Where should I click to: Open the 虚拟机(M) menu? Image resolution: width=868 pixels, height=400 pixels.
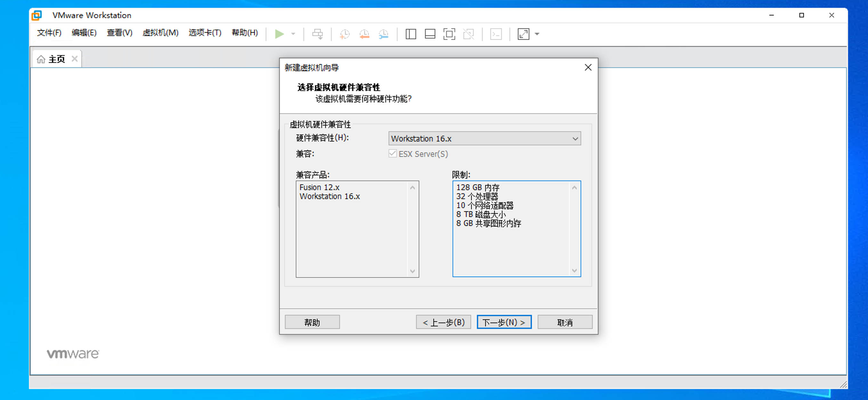(x=160, y=33)
